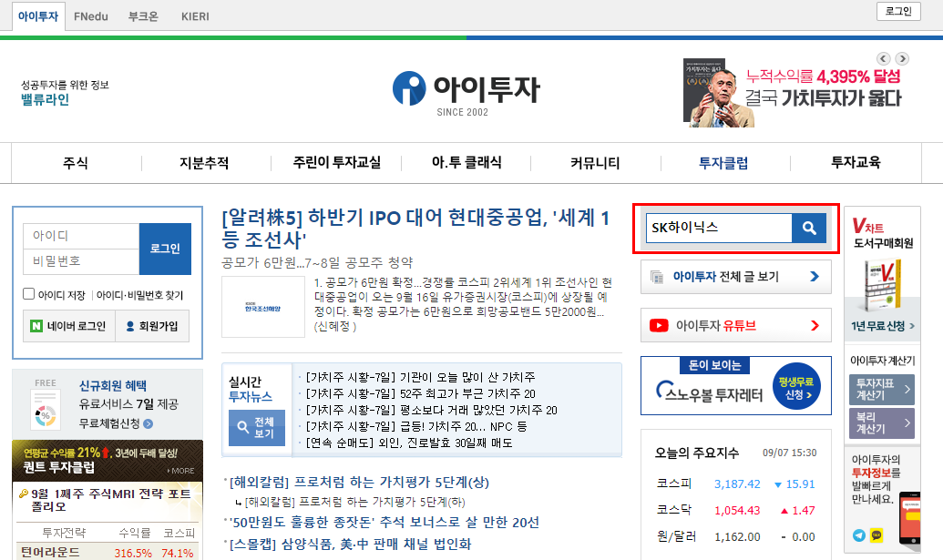Open 평소보다 거래 많았던 가치주 20 news

click(431, 411)
